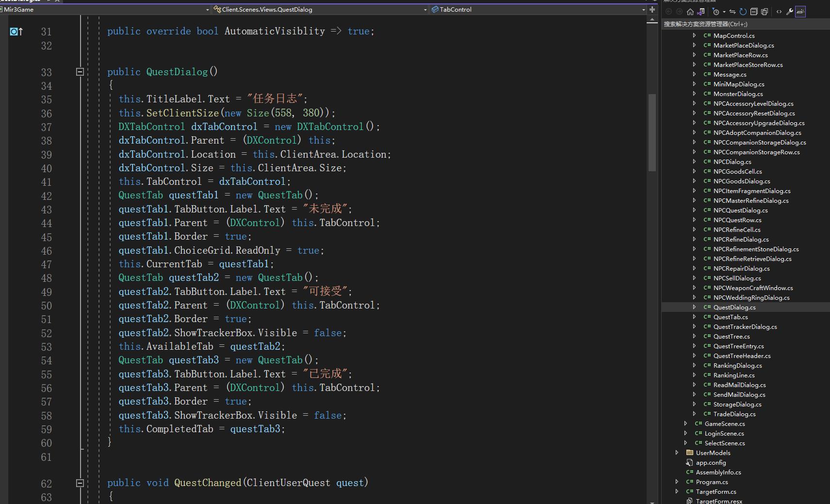The image size is (830, 504).
Task: Click the config file icon of app.config
Action: pyautogui.click(x=689, y=462)
